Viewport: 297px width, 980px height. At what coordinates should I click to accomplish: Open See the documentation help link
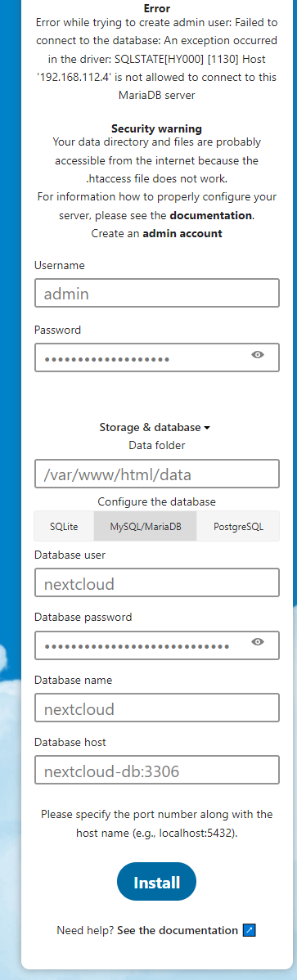pos(178,930)
